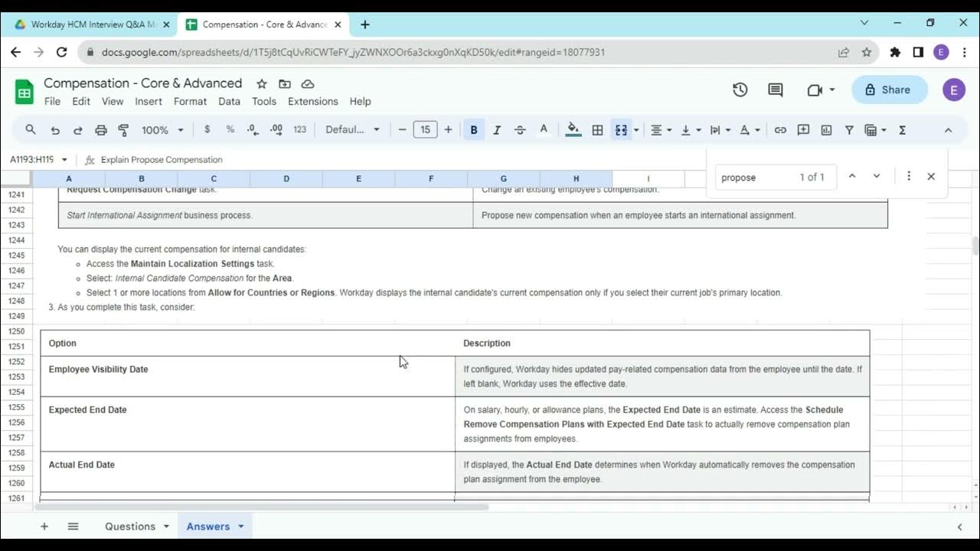This screenshot has width=980, height=551.
Task: Toggle italic formatting
Action: pyautogui.click(x=496, y=130)
